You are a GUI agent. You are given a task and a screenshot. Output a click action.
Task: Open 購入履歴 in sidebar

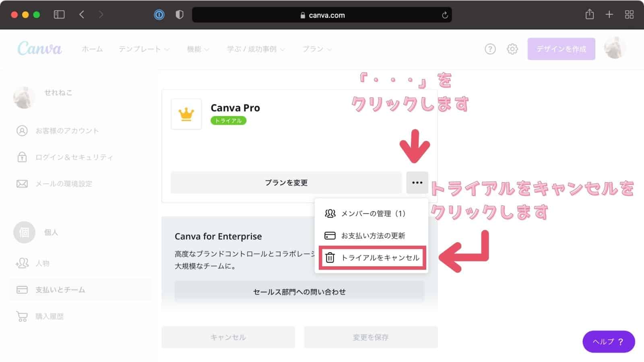pyautogui.click(x=40, y=317)
